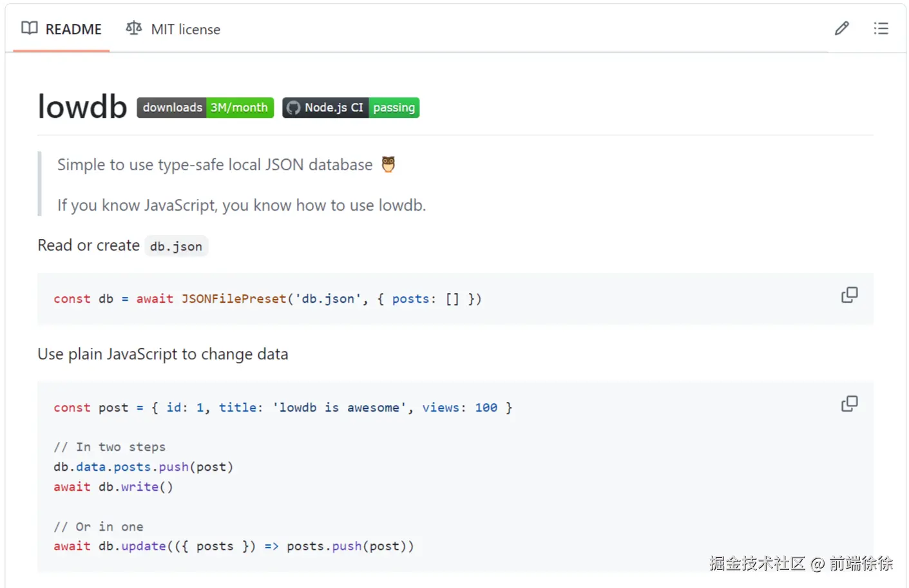Copy the post example code block
Screen dimensions: 909x588
(x=849, y=404)
